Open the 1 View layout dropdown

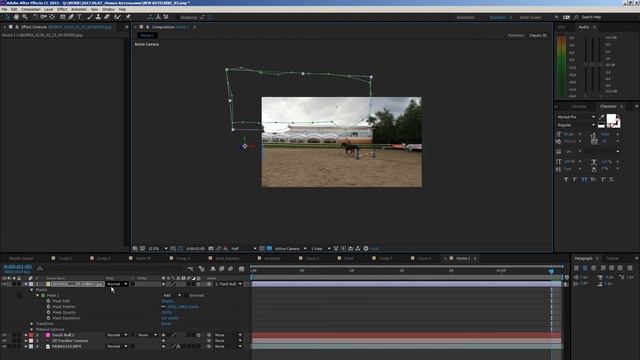coord(321,248)
